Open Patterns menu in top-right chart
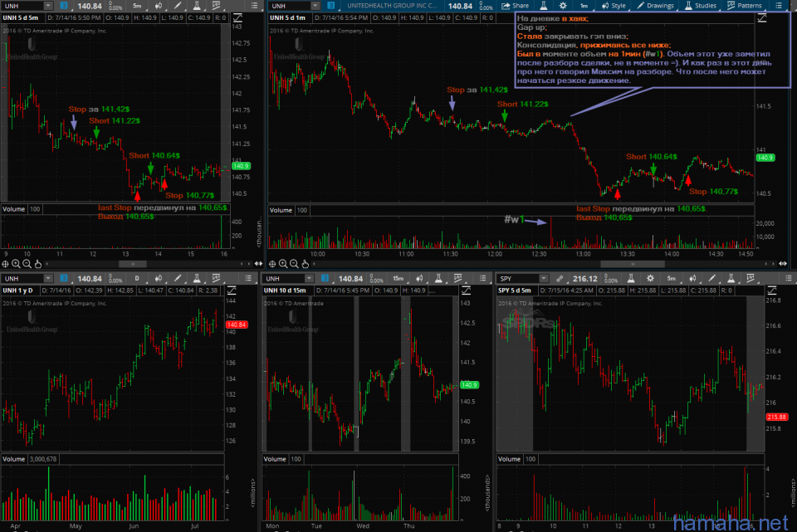 coord(744,6)
